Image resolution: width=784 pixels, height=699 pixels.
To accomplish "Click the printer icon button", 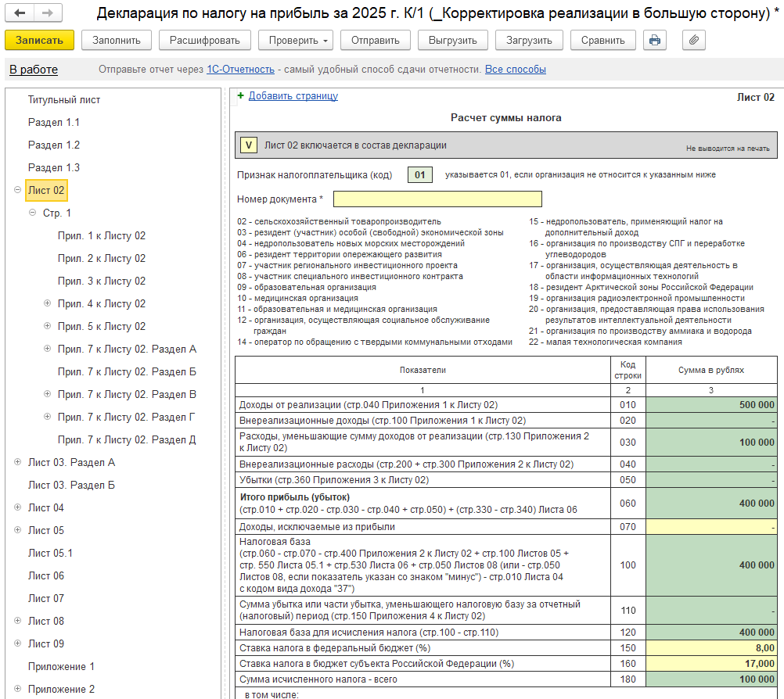I will [655, 40].
